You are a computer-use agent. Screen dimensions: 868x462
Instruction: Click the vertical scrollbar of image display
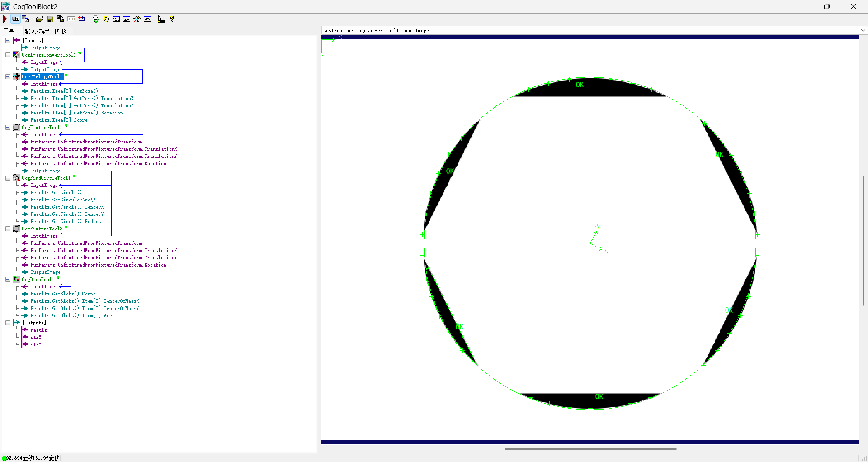[863, 241]
